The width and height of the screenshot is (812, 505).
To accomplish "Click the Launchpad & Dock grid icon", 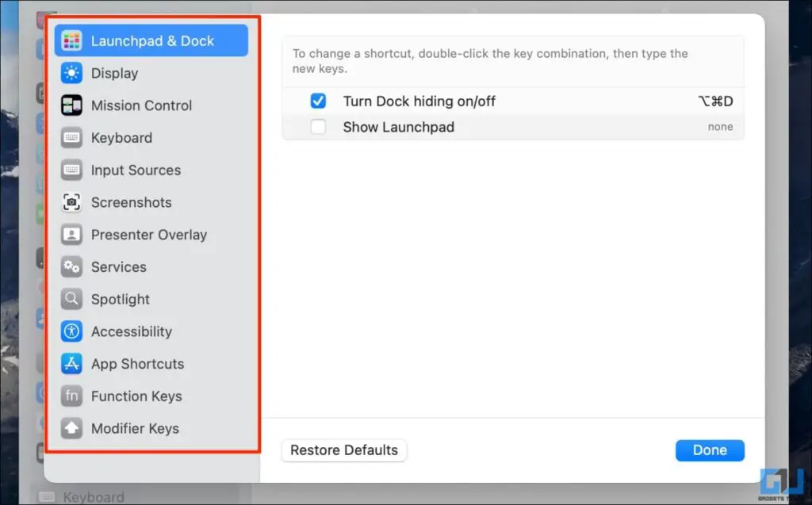I will click(72, 40).
